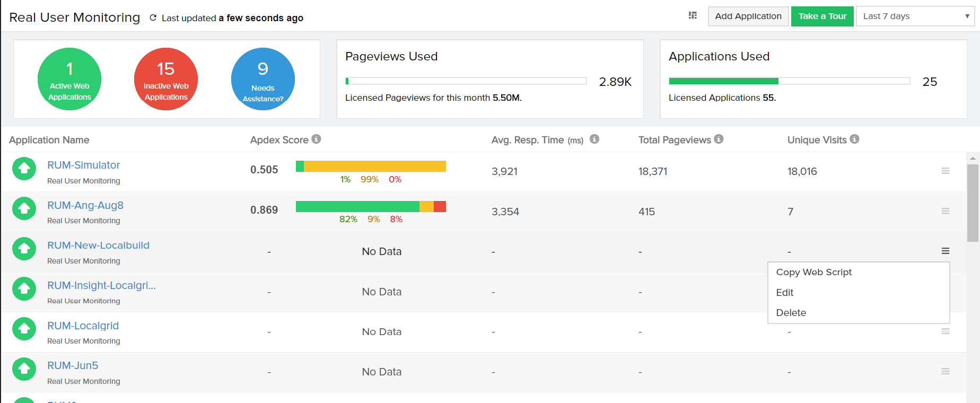Click the 3,921 response time value
Image resolution: width=980 pixels, height=403 pixels.
pos(504,171)
